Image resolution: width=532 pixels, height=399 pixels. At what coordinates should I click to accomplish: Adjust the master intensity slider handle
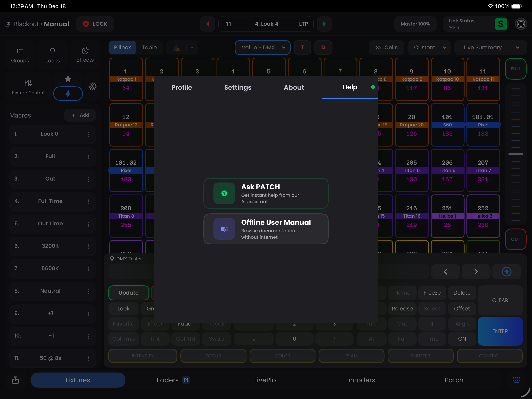coord(515,154)
